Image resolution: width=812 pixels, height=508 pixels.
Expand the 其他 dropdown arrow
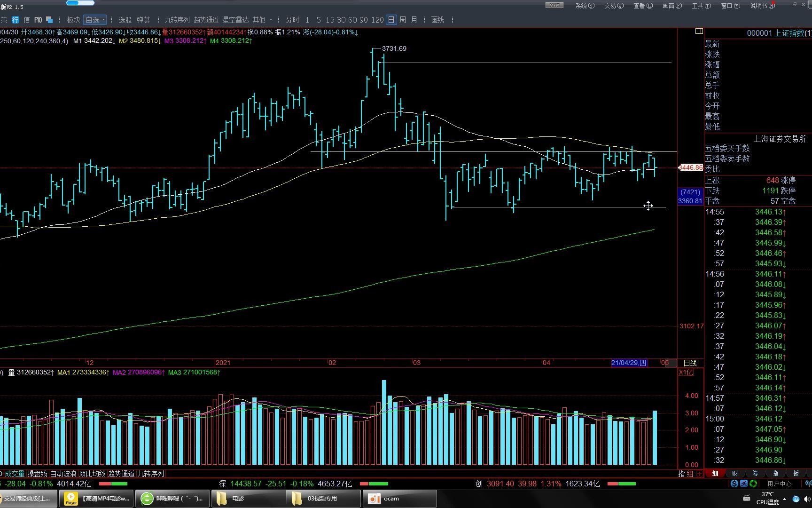coord(271,20)
